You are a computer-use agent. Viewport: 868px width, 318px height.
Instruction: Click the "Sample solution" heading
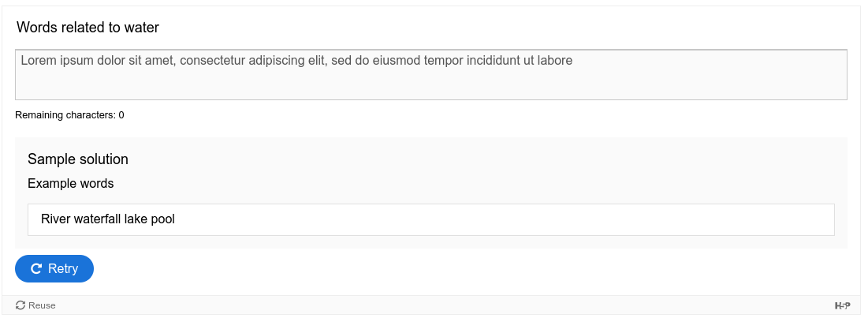(78, 159)
